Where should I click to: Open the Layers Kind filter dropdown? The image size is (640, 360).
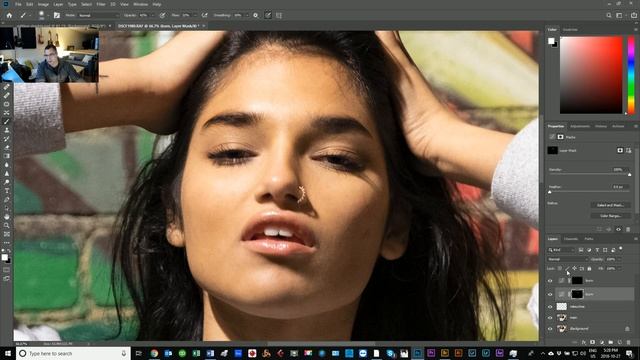pos(561,250)
